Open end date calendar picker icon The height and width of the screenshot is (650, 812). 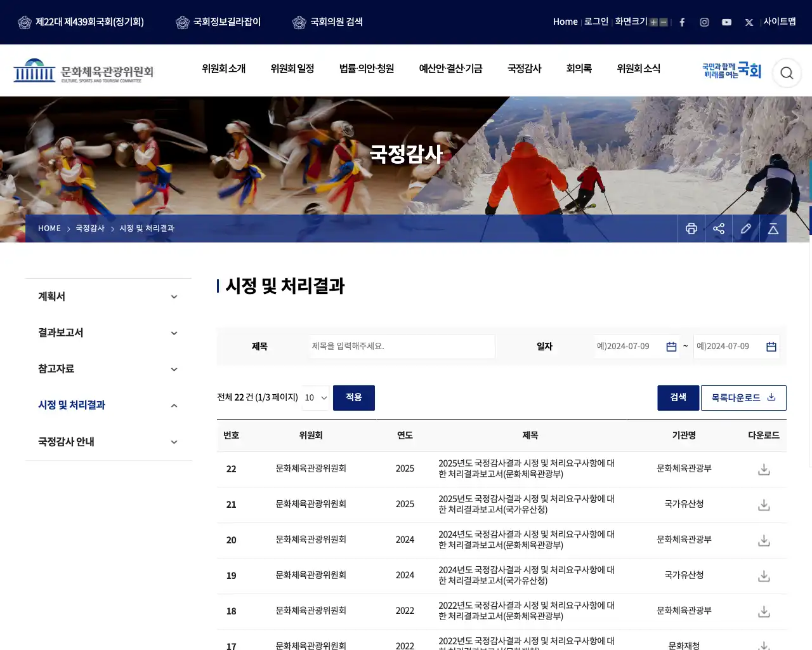coord(771,347)
